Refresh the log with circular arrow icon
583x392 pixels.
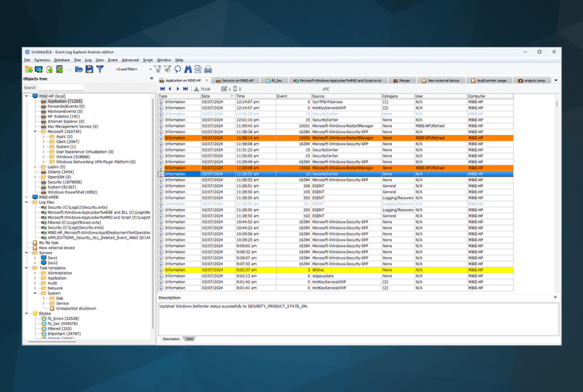click(x=178, y=69)
